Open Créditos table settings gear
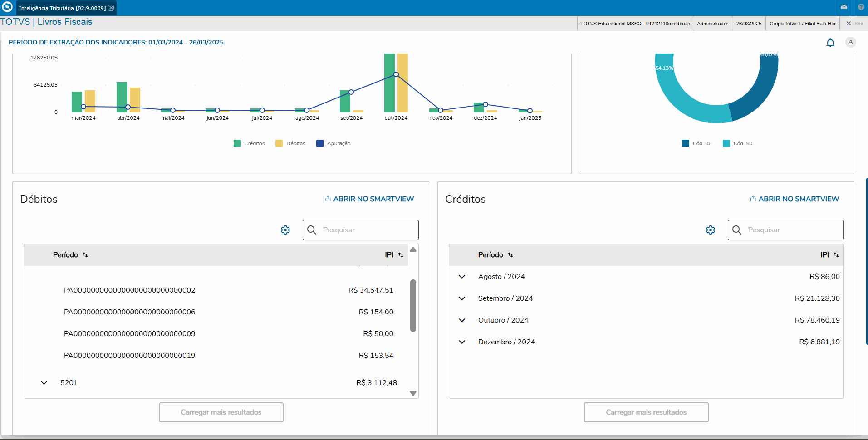Screen dimensions: 868x440 click(x=711, y=230)
